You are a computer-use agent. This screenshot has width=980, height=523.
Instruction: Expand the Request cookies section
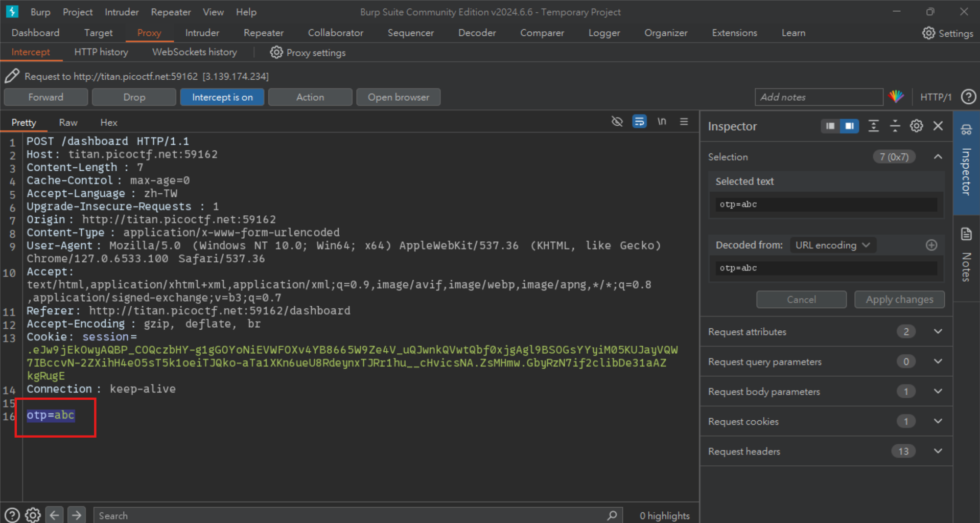tap(938, 421)
